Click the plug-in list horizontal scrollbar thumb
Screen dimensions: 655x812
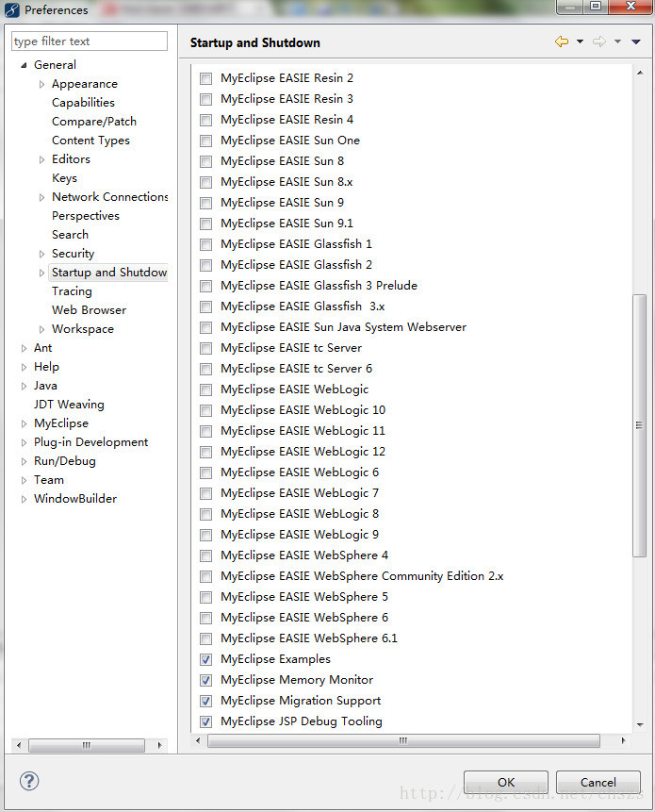pos(403,740)
